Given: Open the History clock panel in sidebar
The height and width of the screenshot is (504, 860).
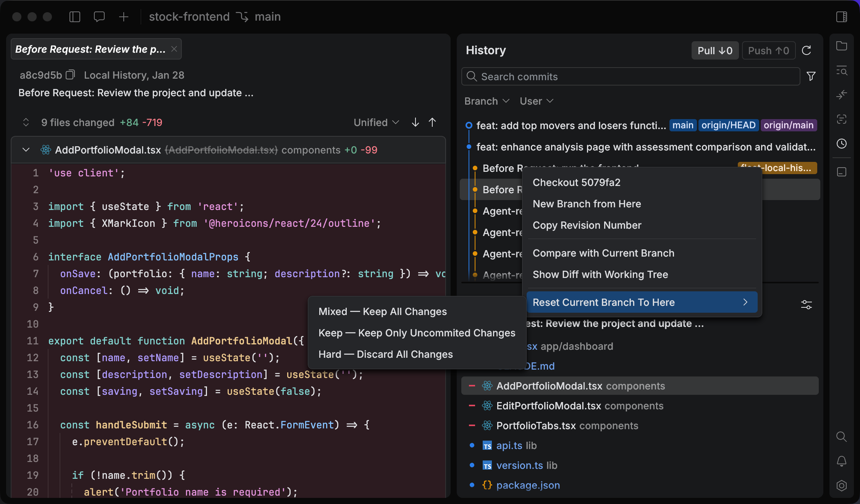Looking at the screenshot, I should pos(841,144).
